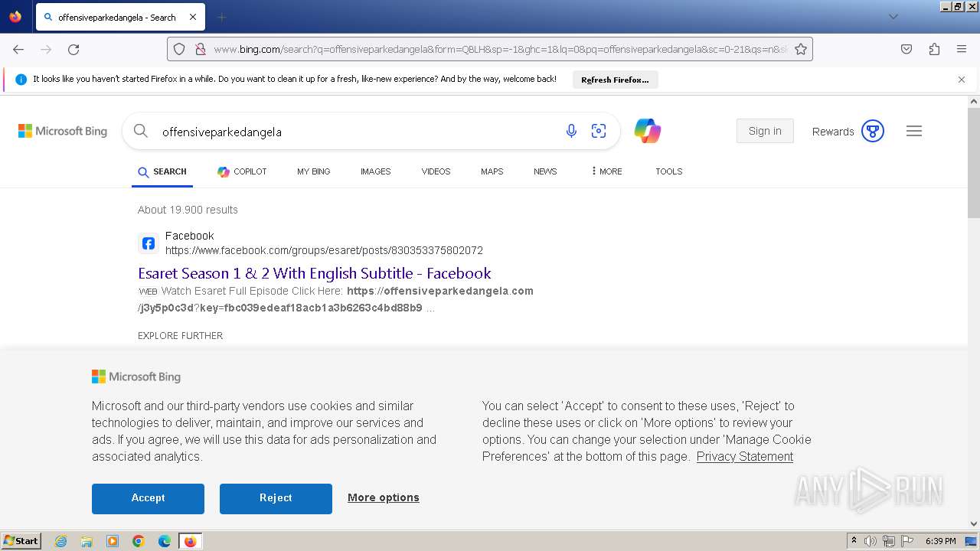Launch Chrome from taskbar
Screen dimensions: 980x551
(x=139, y=541)
